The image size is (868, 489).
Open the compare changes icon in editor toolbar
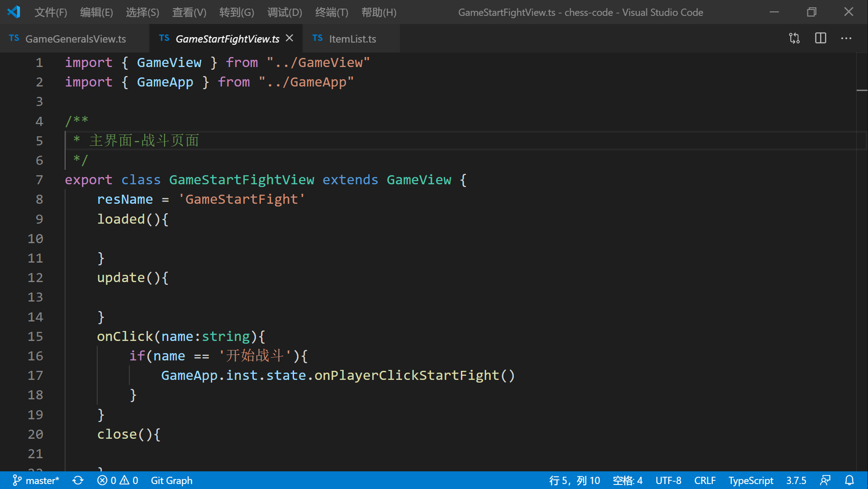(794, 38)
